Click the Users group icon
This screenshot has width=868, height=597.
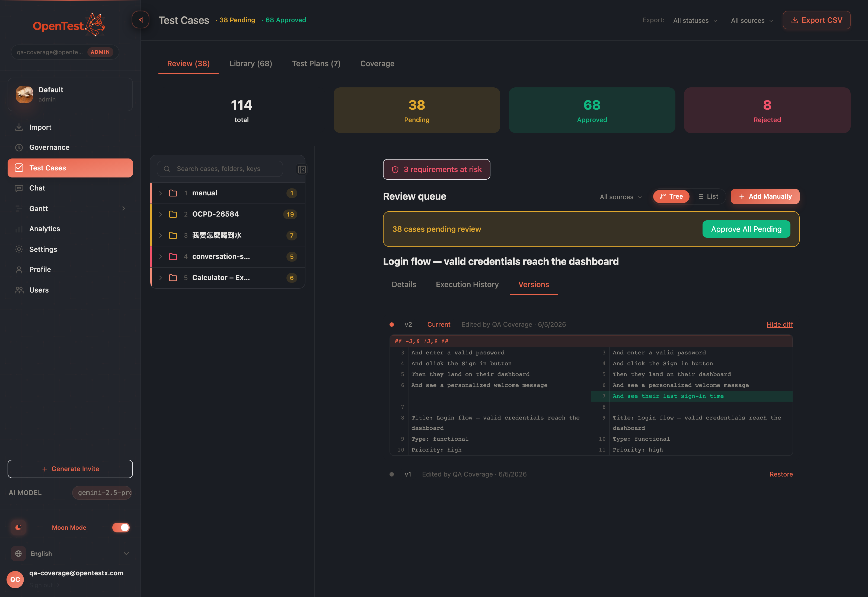pyautogui.click(x=19, y=290)
